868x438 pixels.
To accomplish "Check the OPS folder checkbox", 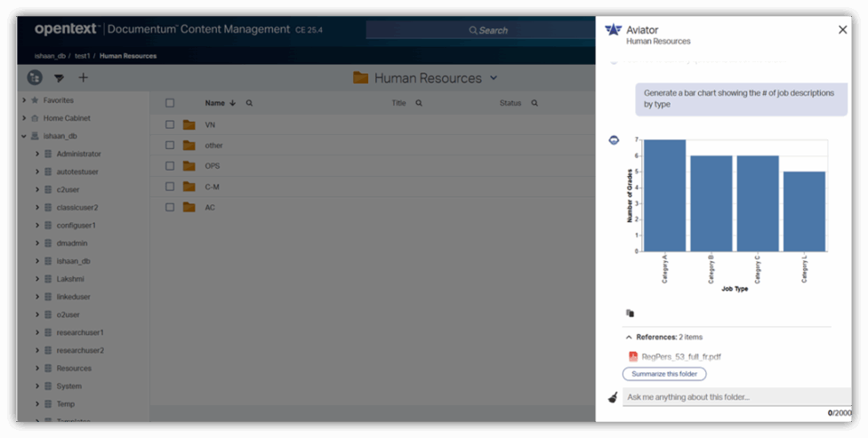I will click(x=170, y=166).
